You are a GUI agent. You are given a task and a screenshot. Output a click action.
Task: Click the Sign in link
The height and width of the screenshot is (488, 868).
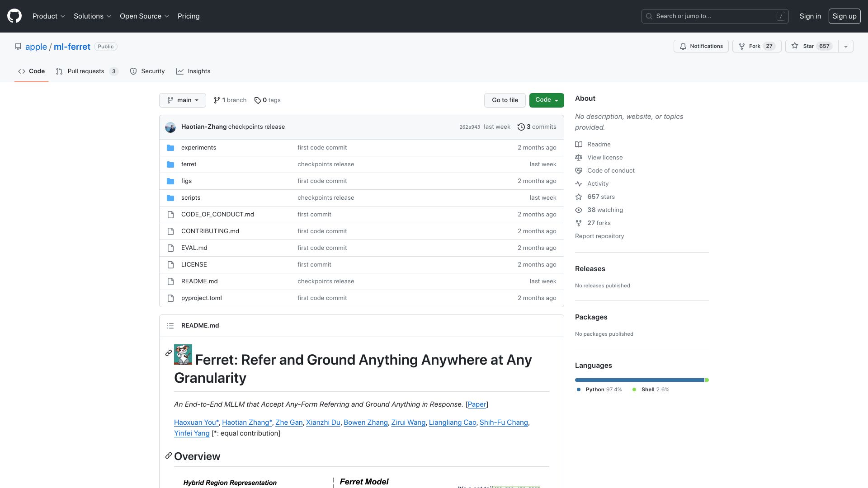[x=810, y=16]
